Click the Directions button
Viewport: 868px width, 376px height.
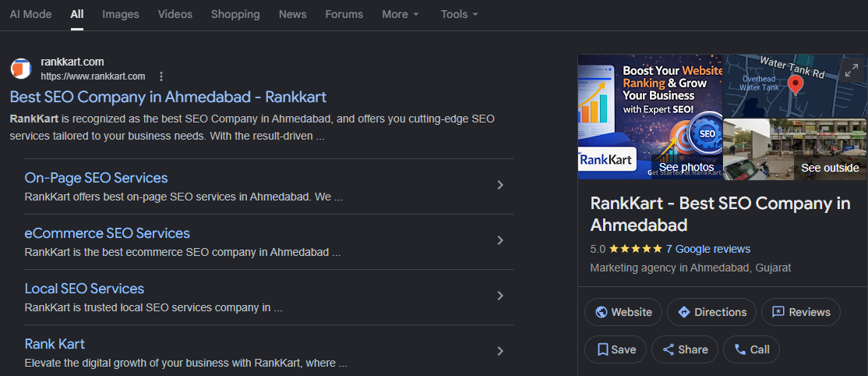[x=711, y=312]
